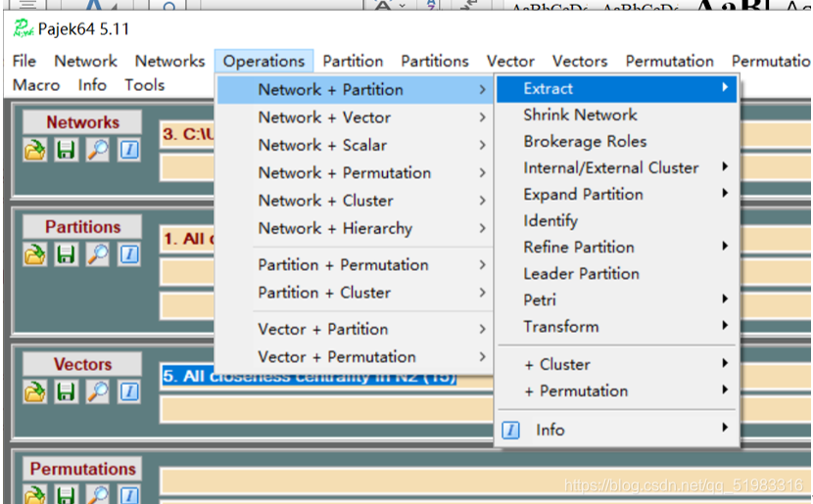Image resolution: width=813 pixels, height=504 pixels.
Task: Click the Pajek logo icon in title bar
Action: tap(24, 28)
